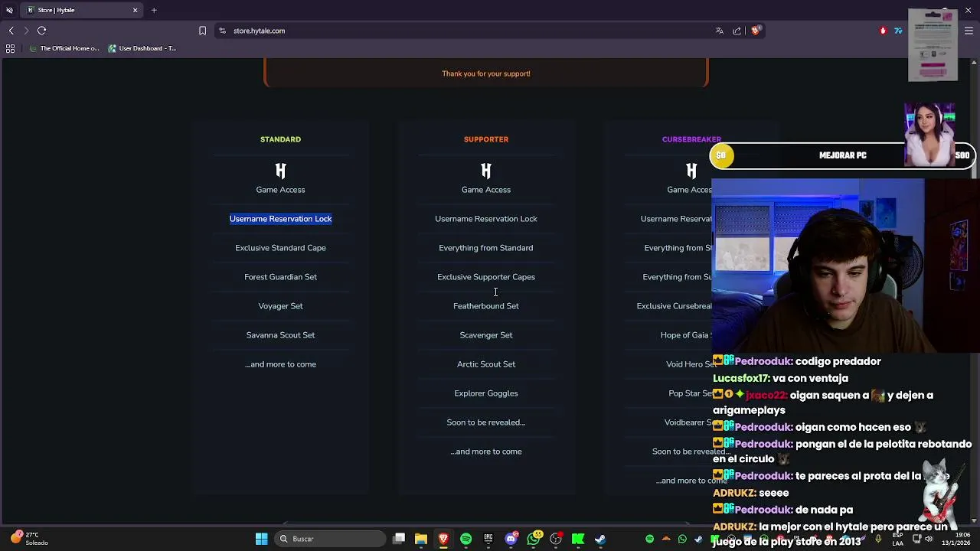
Task: Click Game Access under Supporter
Action: click(486, 190)
